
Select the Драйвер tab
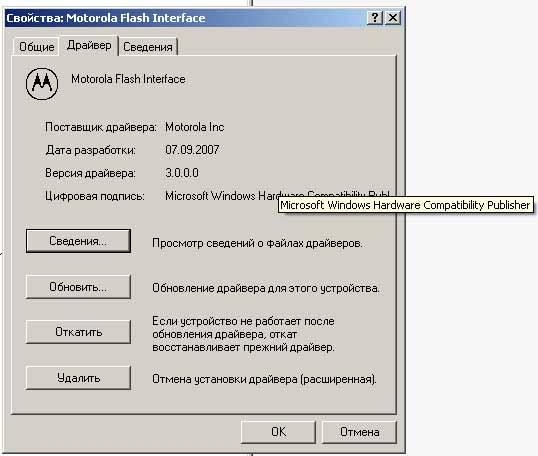89,45
